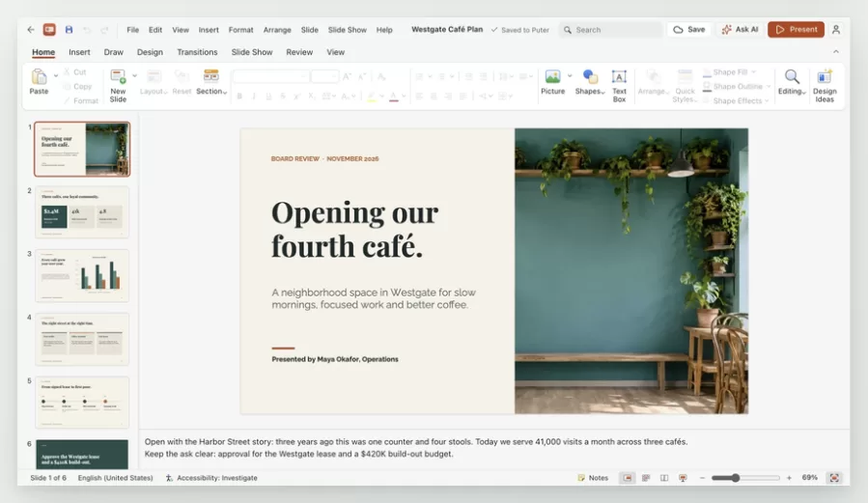Click the Present button
The image size is (868, 503).
(x=796, y=30)
